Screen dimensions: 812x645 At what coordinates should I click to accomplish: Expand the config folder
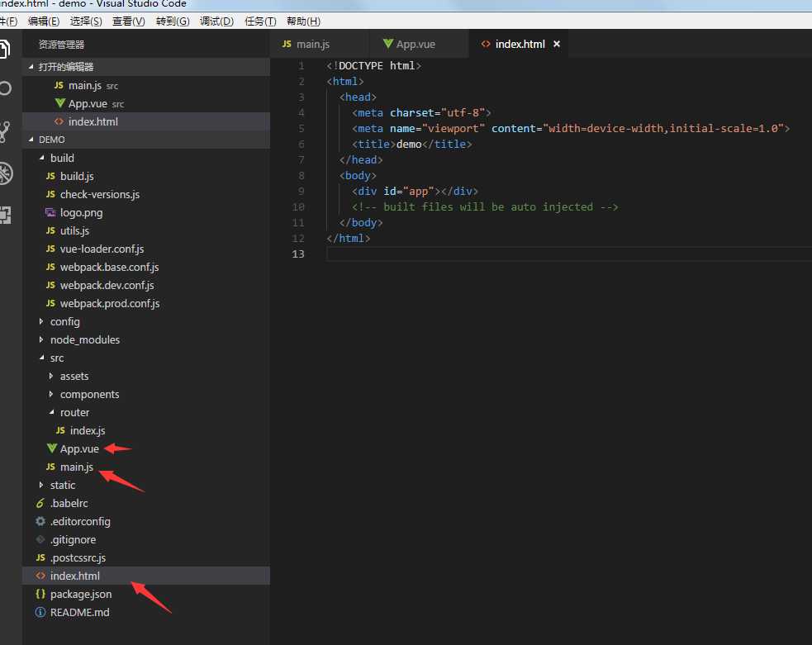click(64, 321)
